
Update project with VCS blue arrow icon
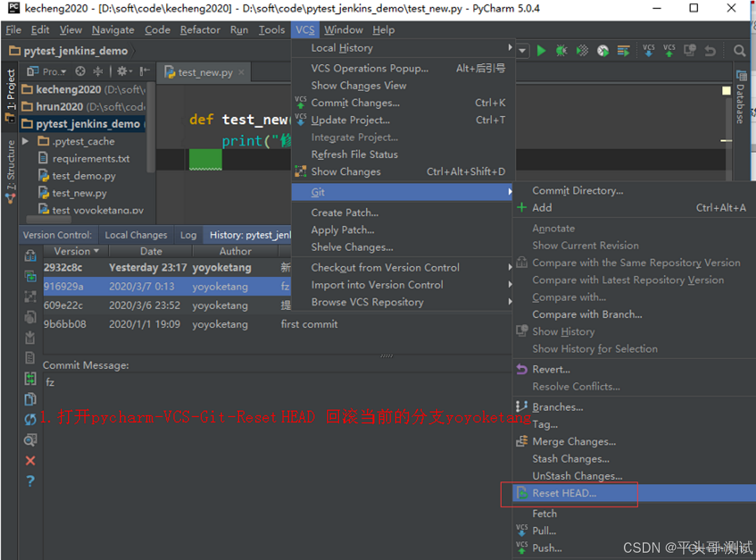click(x=649, y=51)
